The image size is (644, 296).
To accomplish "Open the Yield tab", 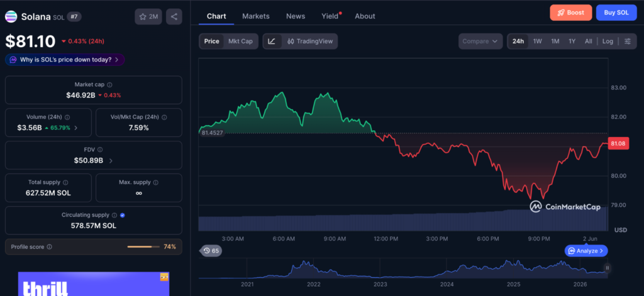I will [x=331, y=16].
